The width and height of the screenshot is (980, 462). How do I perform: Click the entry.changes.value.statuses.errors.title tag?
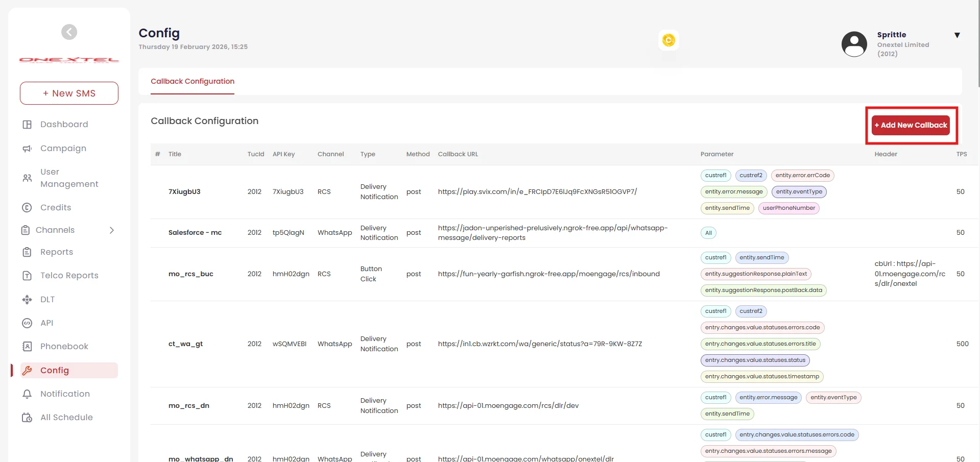coord(760,344)
